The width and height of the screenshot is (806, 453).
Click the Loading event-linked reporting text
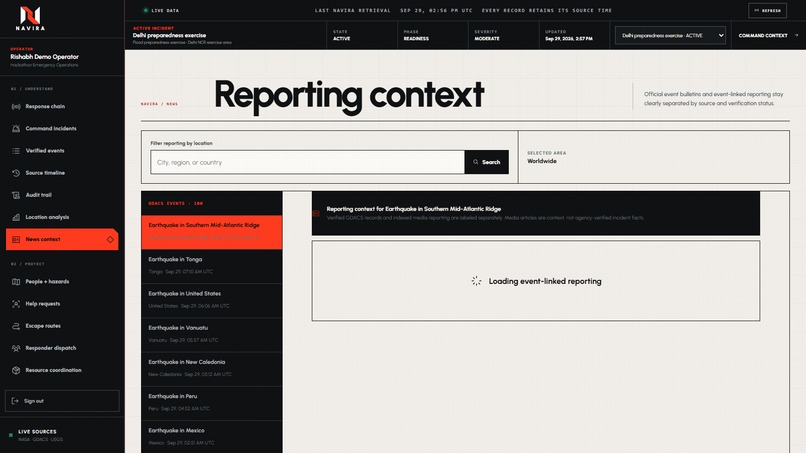pos(545,281)
